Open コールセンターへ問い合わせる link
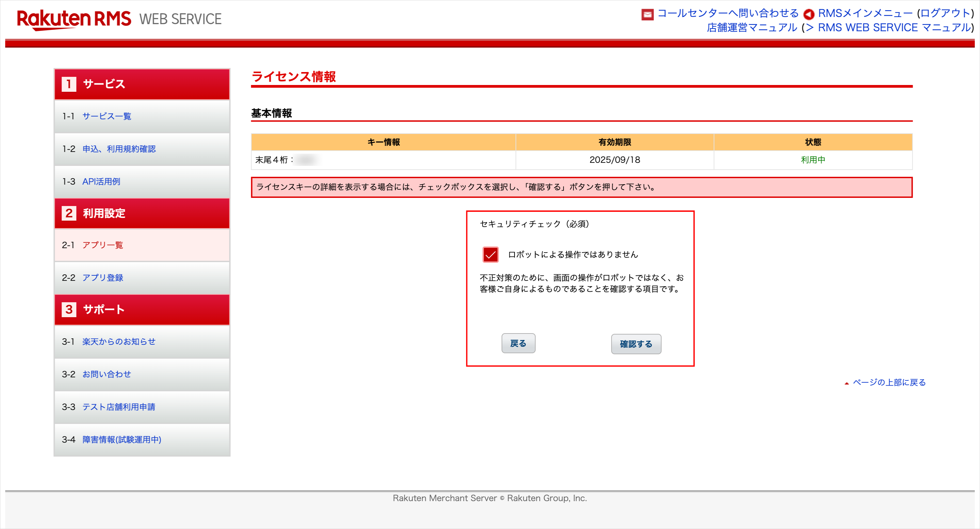 coord(728,13)
